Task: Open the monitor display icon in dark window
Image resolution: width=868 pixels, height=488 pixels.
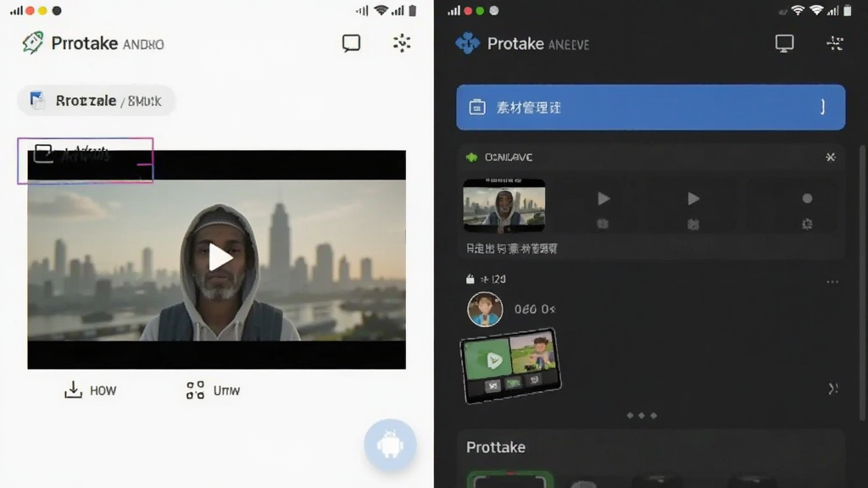Action: click(x=784, y=43)
